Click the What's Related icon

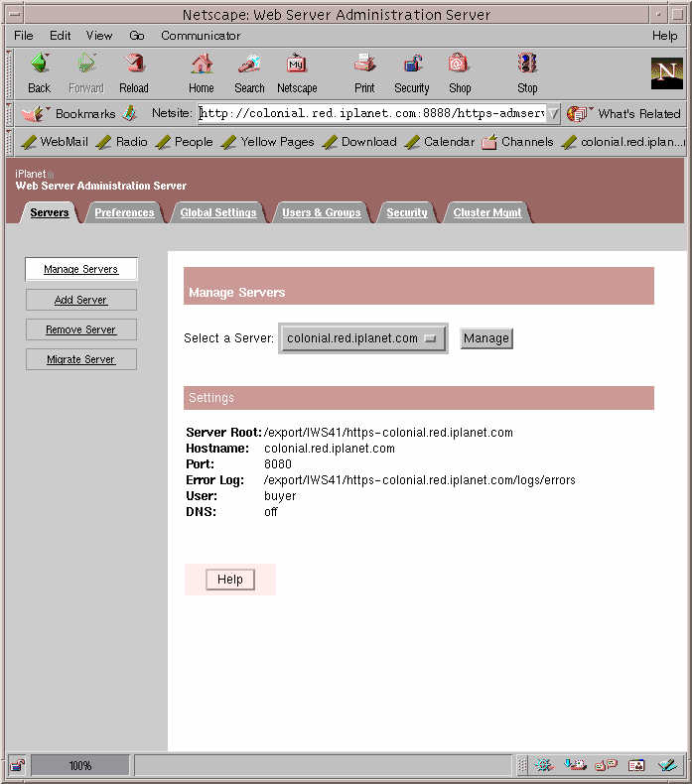tap(579, 114)
